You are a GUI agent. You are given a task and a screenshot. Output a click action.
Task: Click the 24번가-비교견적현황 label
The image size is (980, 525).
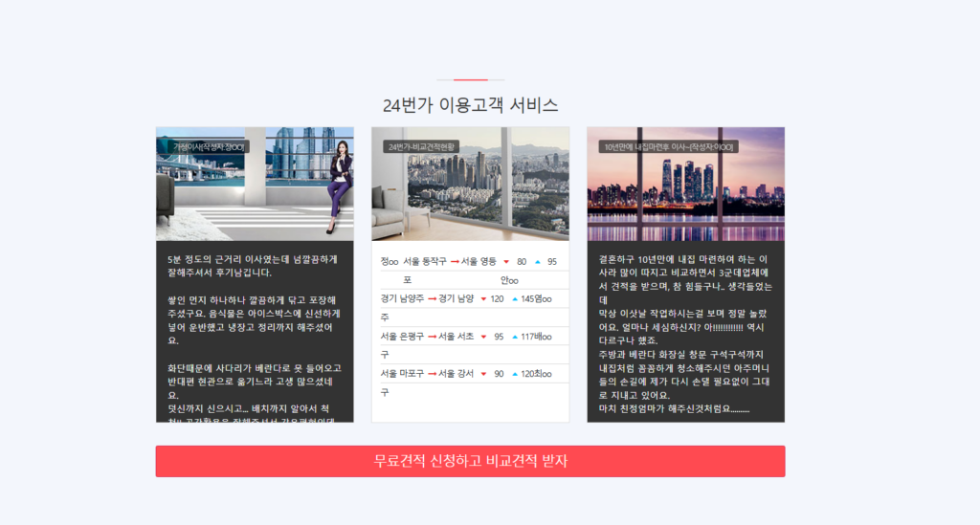tap(422, 147)
